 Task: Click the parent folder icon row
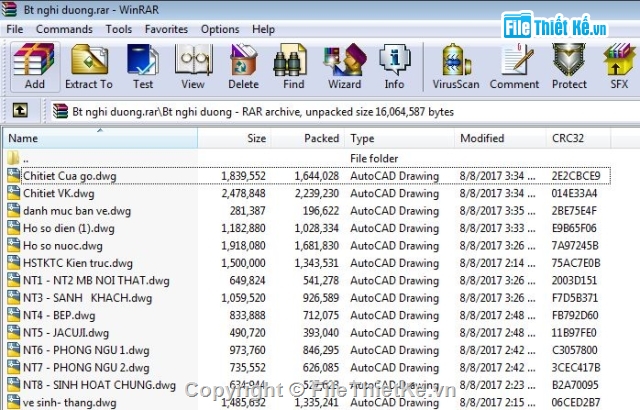13,158
